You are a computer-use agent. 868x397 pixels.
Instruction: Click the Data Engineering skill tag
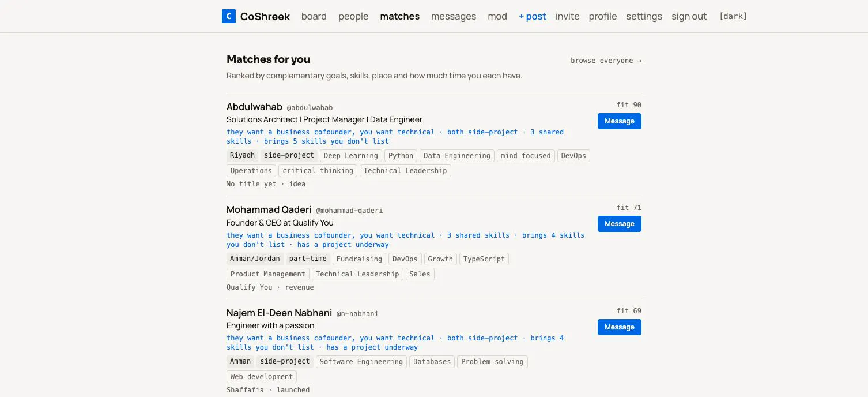pyautogui.click(x=456, y=156)
